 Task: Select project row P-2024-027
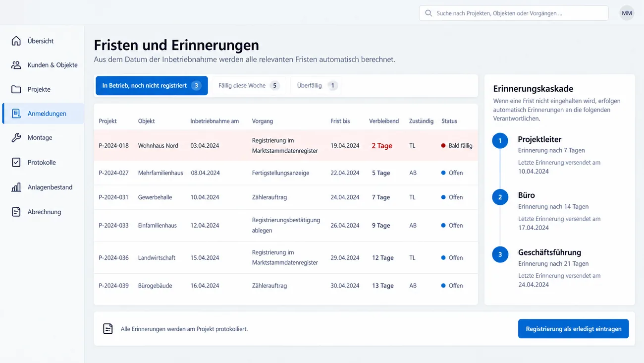(x=286, y=173)
